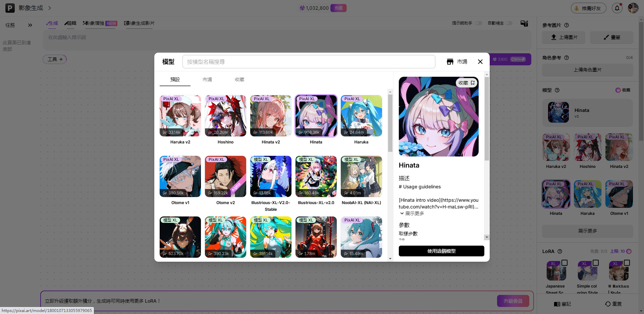The height and width of the screenshot is (314, 644).
Task: Click the model name search field
Action: pyautogui.click(x=309, y=62)
